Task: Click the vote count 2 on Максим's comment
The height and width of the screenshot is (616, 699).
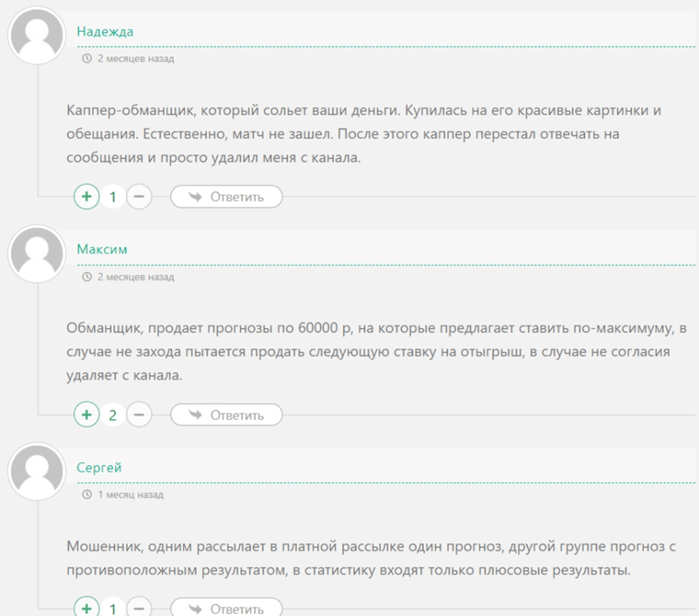Action: click(x=112, y=415)
